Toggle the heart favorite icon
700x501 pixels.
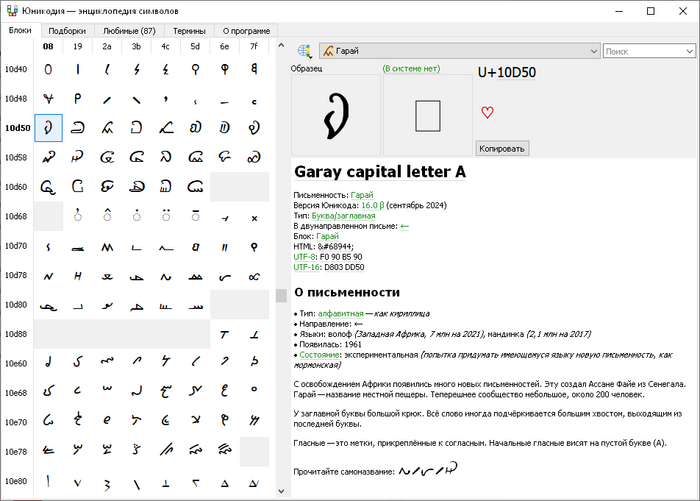[487, 112]
